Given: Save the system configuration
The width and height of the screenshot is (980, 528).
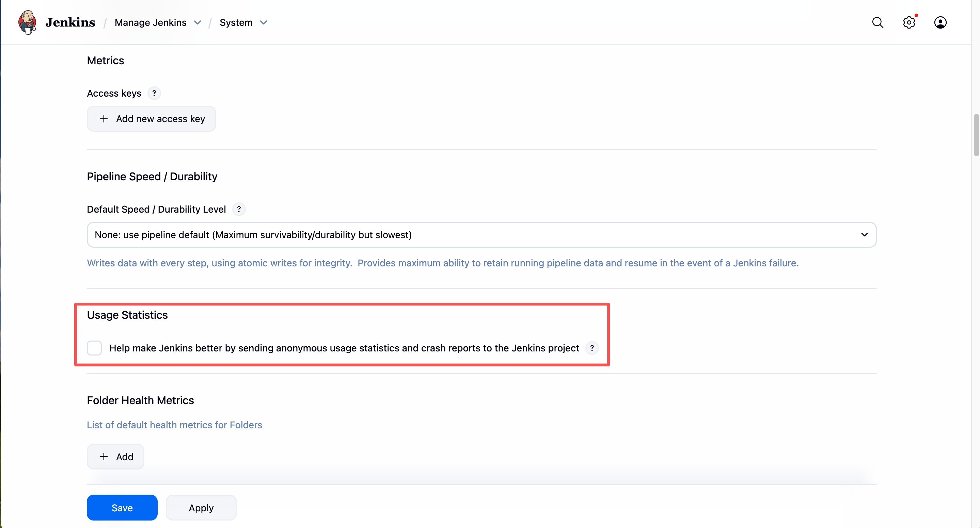Looking at the screenshot, I should point(122,508).
